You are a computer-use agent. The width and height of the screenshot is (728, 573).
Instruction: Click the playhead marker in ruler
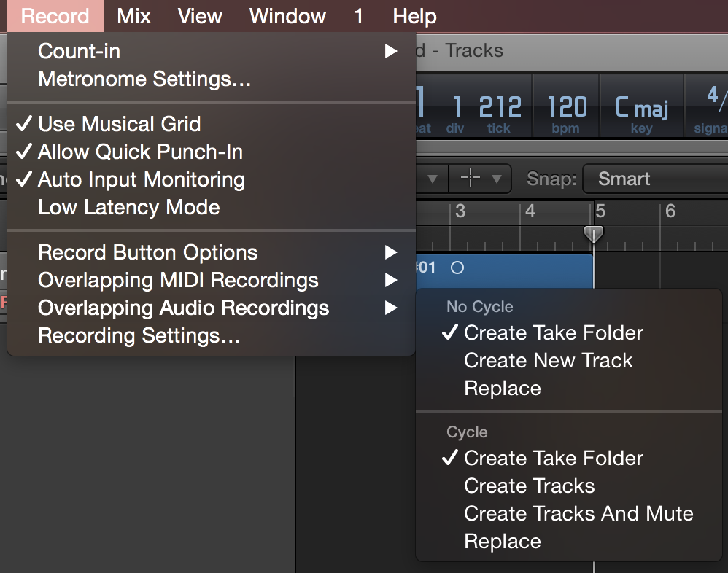coord(594,234)
